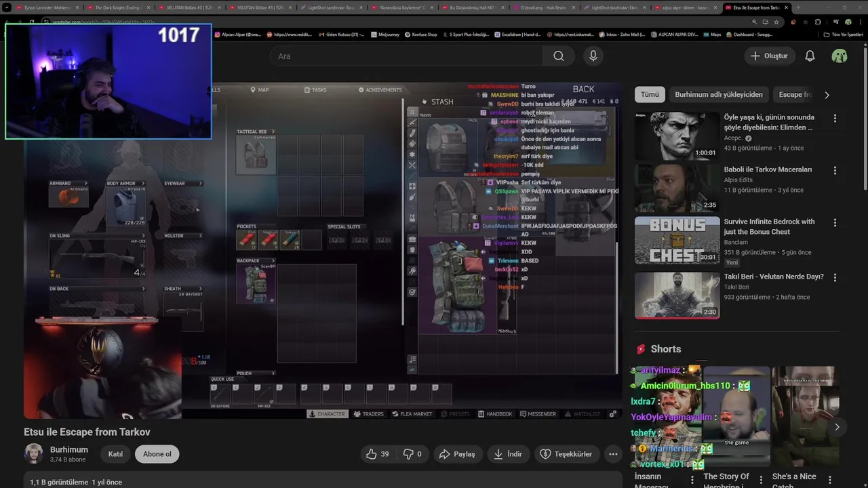Open the Konfuse Shop bookmark
Screen dimensions: 868x488
pos(420,34)
